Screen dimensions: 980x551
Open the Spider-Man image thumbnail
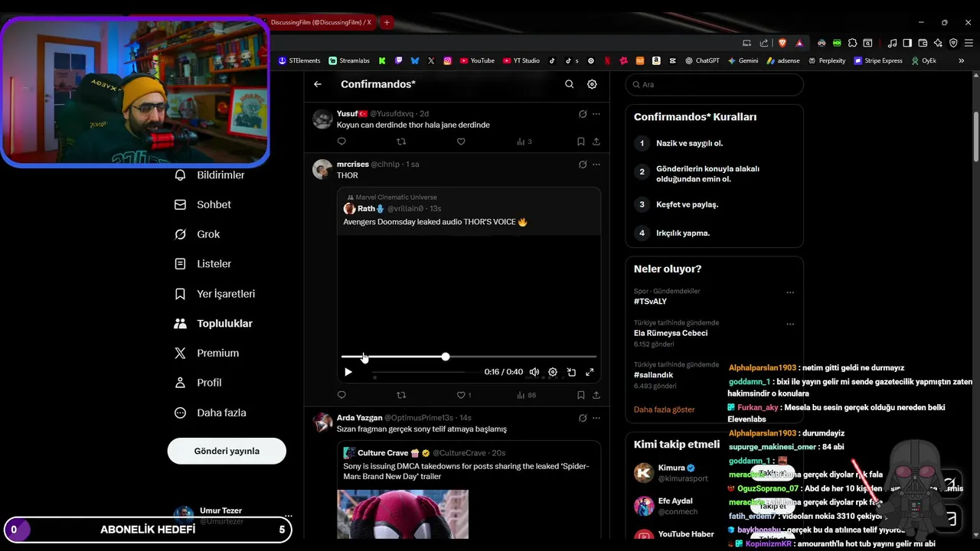(403, 514)
